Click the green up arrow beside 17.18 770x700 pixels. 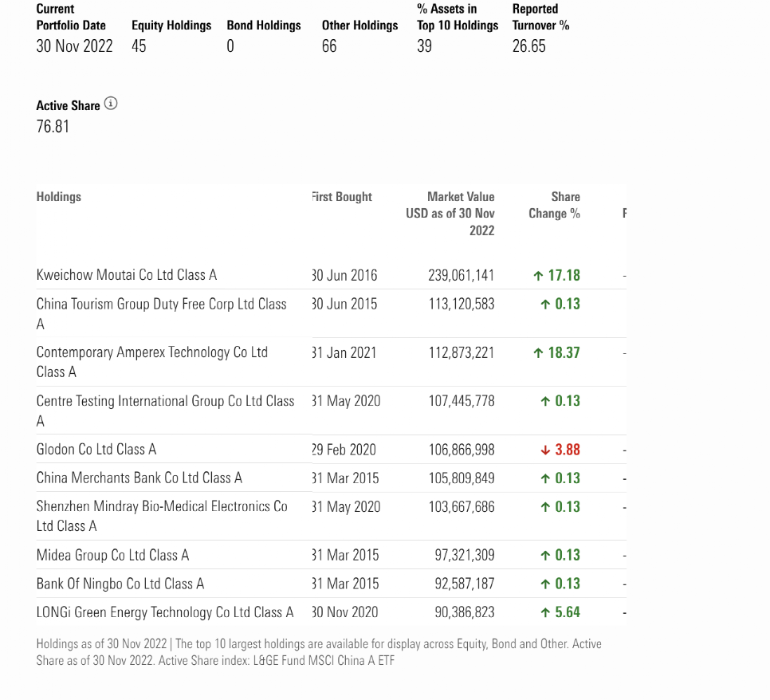click(538, 276)
